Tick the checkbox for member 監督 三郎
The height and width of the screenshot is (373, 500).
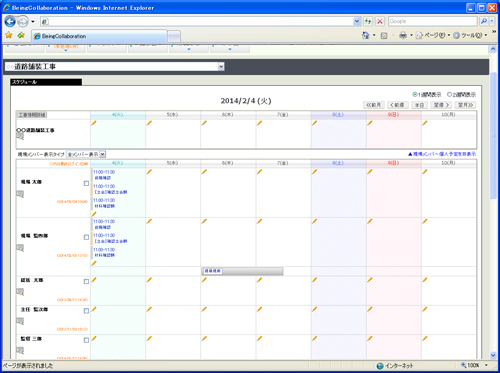(86, 340)
